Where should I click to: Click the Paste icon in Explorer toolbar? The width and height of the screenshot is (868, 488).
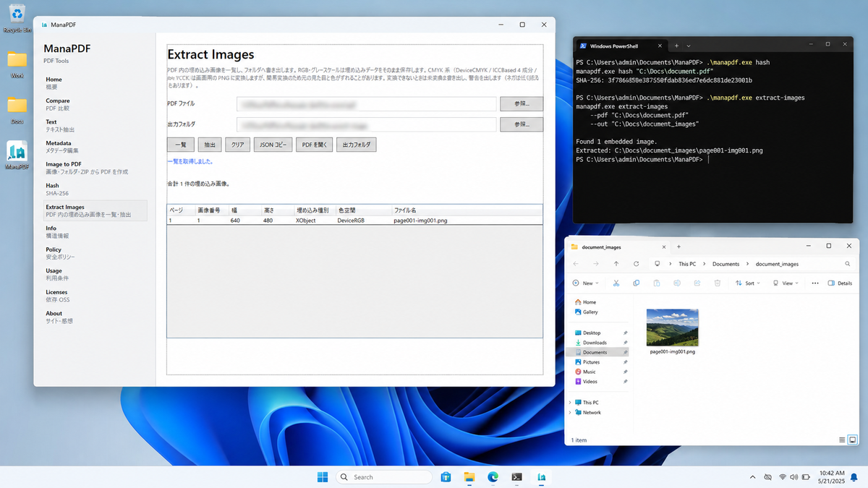point(657,283)
